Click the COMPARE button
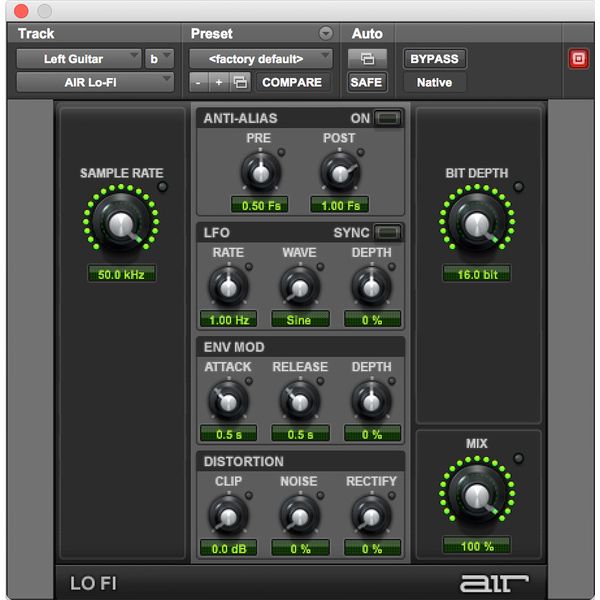The width and height of the screenshot is (600, 600). pyautogui.click(x=292, y=82)
